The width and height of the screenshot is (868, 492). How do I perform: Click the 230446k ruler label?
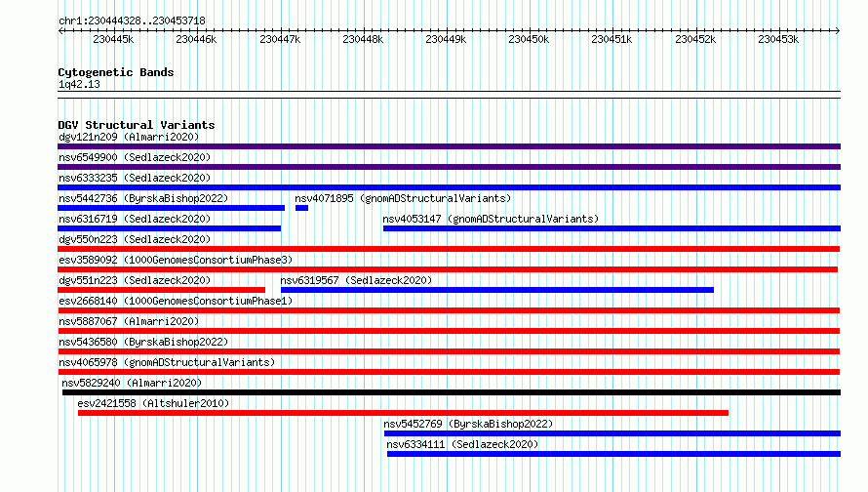click(196, 39)
